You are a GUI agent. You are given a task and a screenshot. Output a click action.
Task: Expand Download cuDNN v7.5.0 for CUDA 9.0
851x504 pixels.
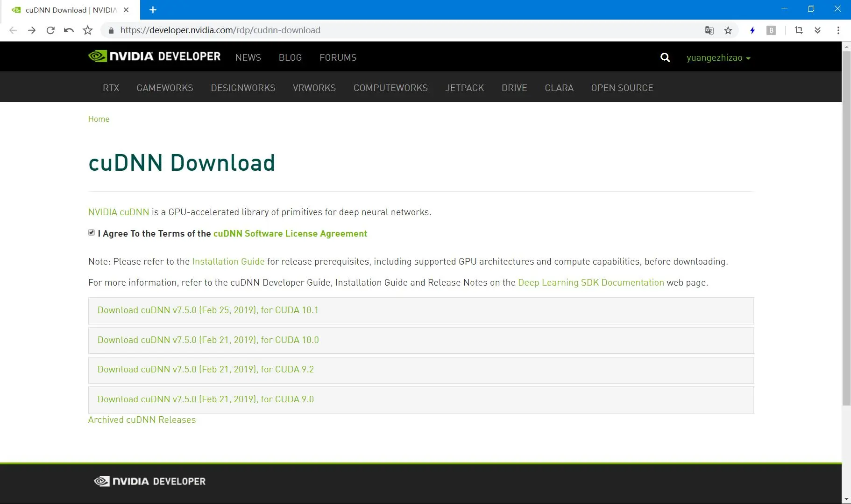tap(421, 399)
